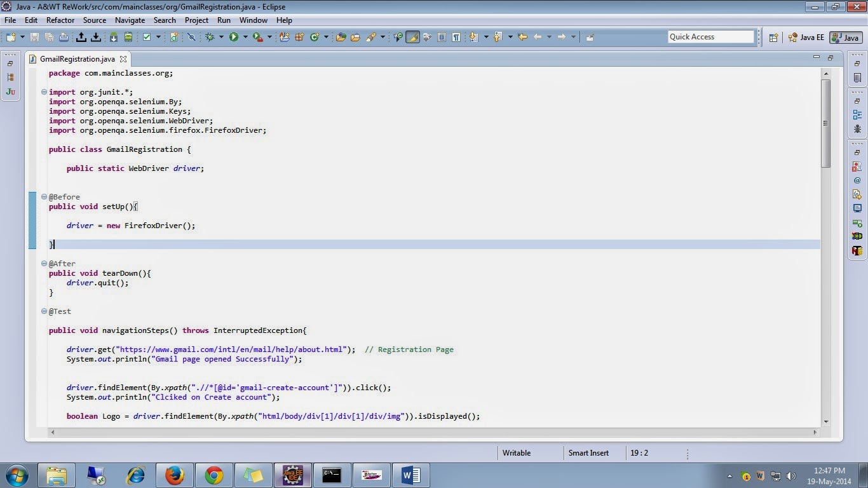The width and height of the screenshot is (868, 488).
Task: Click the horizontal scrollbar right arrow
Action: point(815,432)
